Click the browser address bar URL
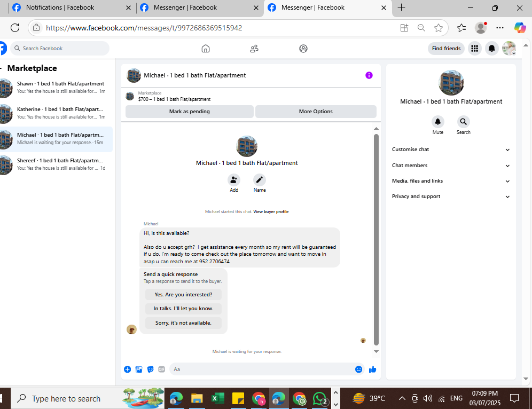 pos(144,28)
